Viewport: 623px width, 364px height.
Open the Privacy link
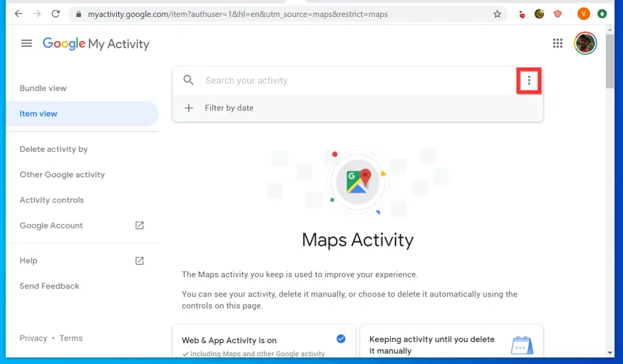point(33,338)
